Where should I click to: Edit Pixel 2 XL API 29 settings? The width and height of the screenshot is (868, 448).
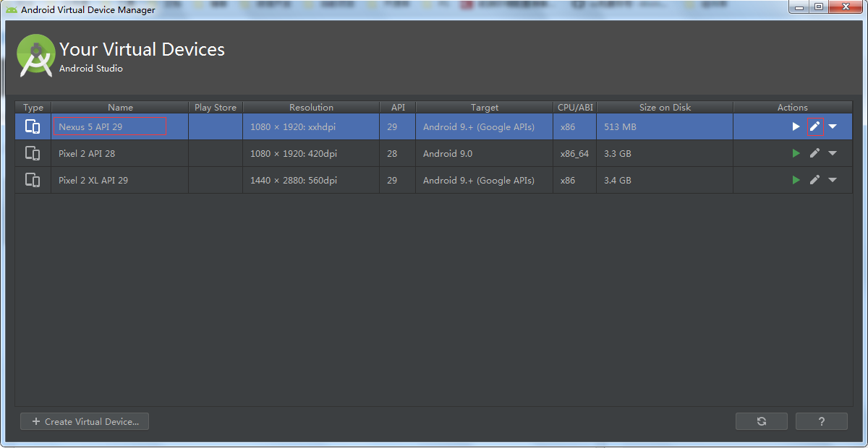(x=814, y=180)
